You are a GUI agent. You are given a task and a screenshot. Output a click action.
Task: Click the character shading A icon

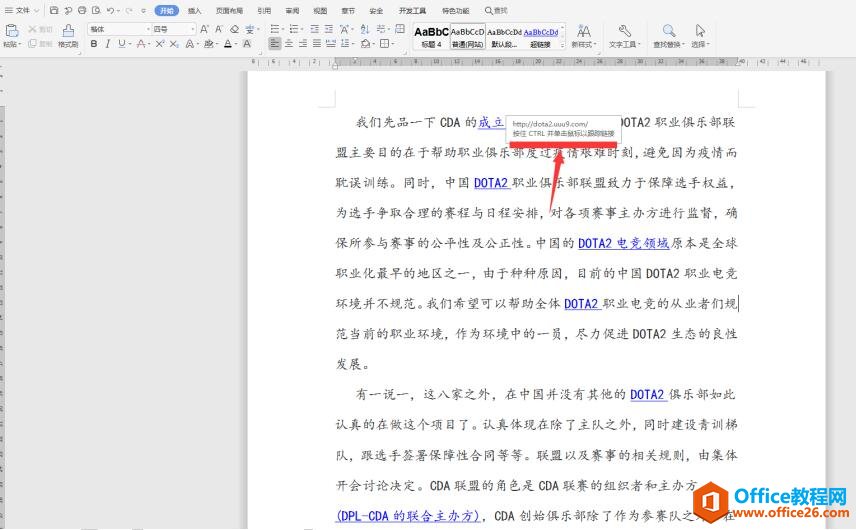[247, 44]
